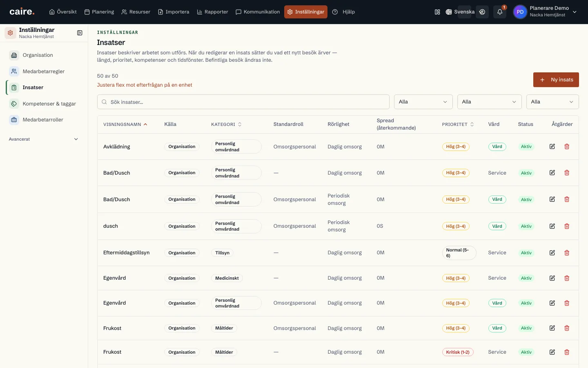Sort table by PRIORITET column
Image resolution: width=588 pixels, height=368 pixels.
(458, 124)
